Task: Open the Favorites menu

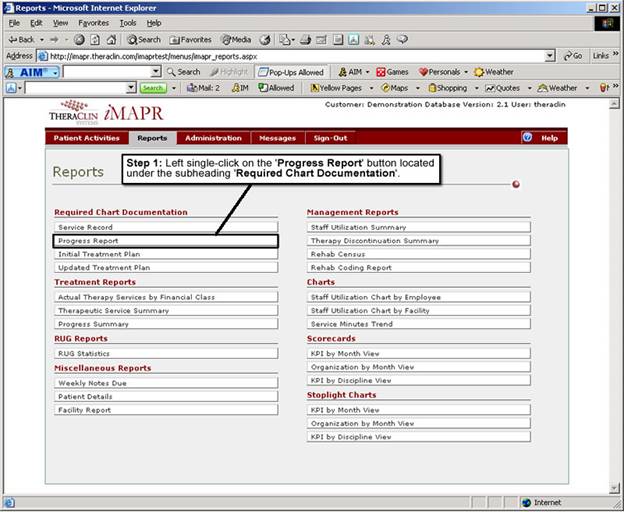Action: 94,22
